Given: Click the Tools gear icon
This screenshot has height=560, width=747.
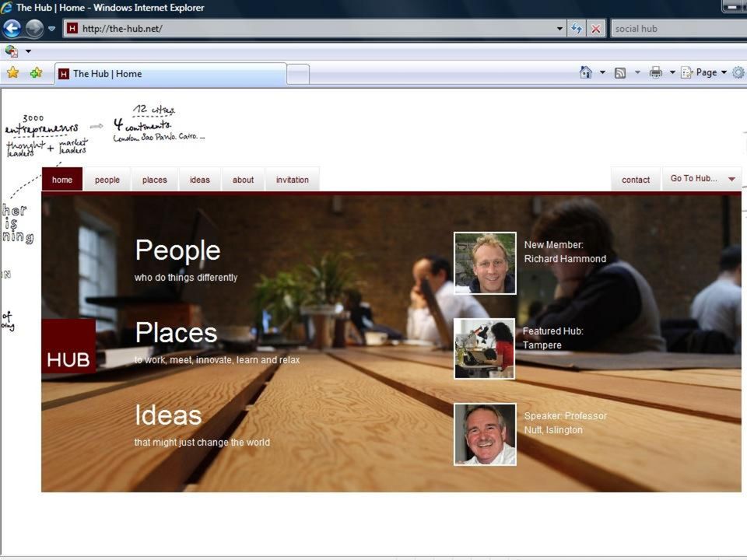Looking at the screenshot, I should tap(738, 72).
